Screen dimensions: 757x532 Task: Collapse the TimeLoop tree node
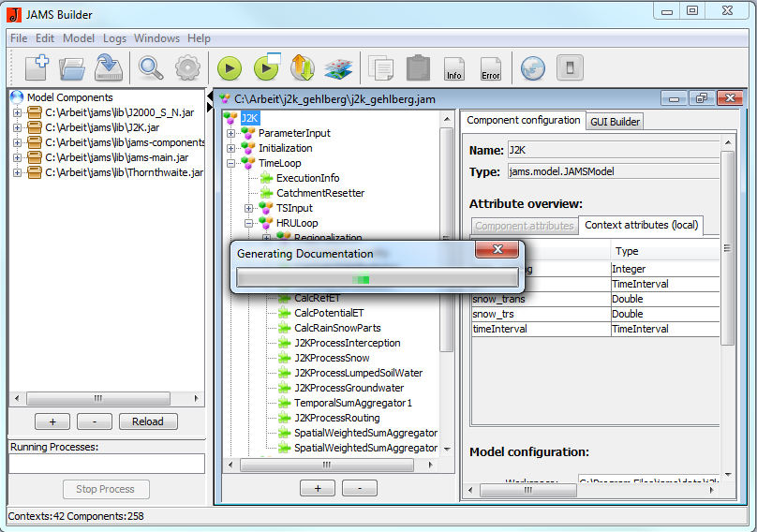coord(231,163)
